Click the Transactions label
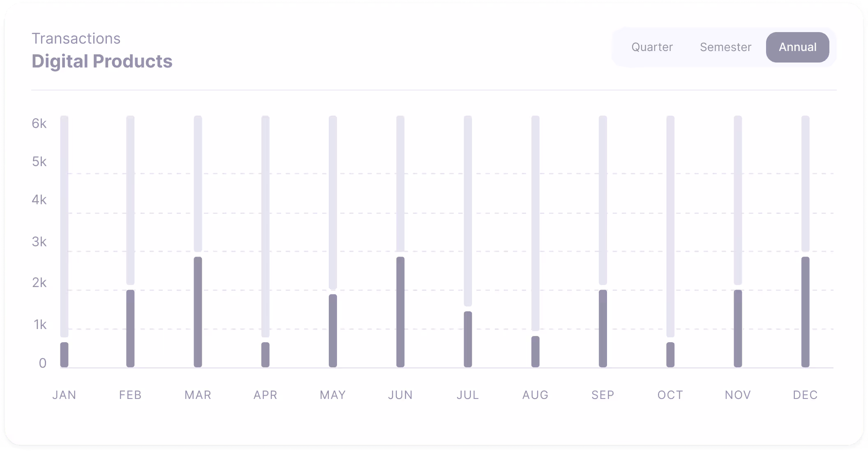868x452 pixels. [x=76, y=38]
